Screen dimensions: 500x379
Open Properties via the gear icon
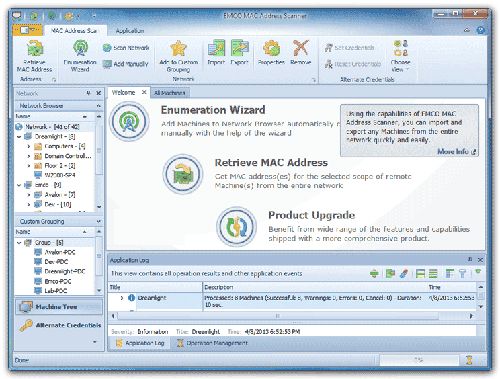271,48
